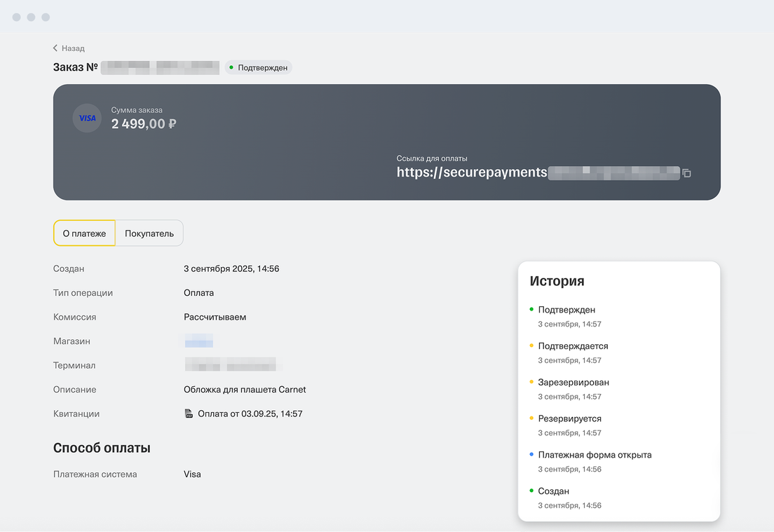The image size is (774, 532).
Task: Click the blurred Терминал value
Action: [230, 365]
